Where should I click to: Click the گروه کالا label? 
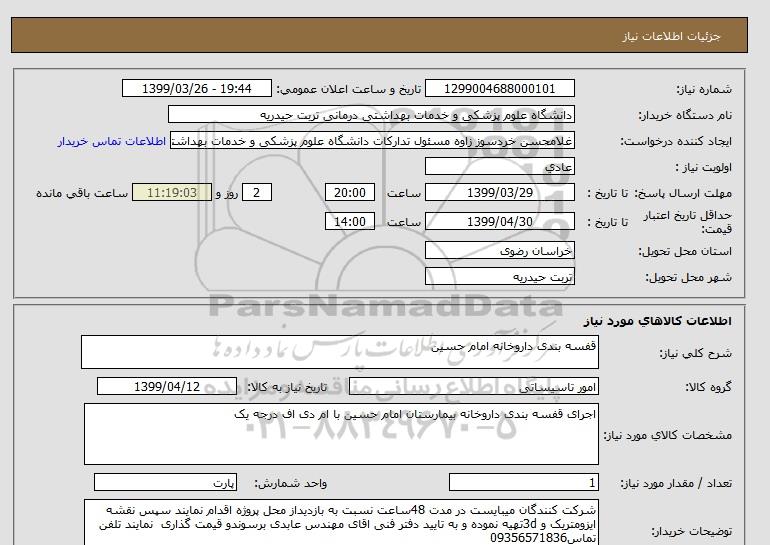pos(708,387)
